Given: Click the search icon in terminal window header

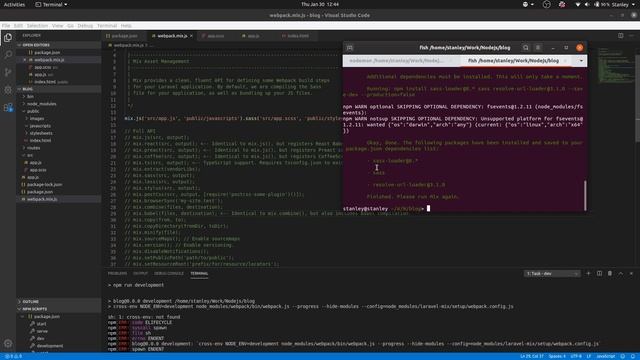Looking at the screenshot, I should tap(526, 48).
